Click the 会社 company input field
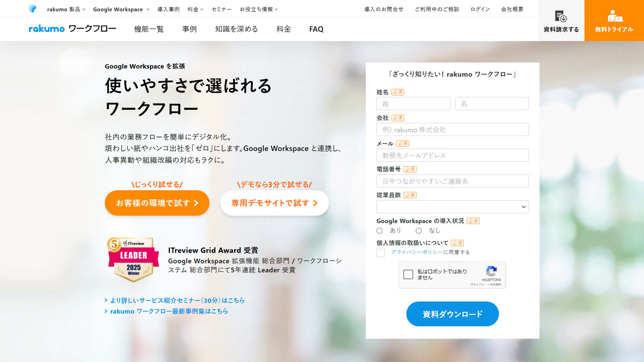644x362 pixels. (x=452, y=130)
